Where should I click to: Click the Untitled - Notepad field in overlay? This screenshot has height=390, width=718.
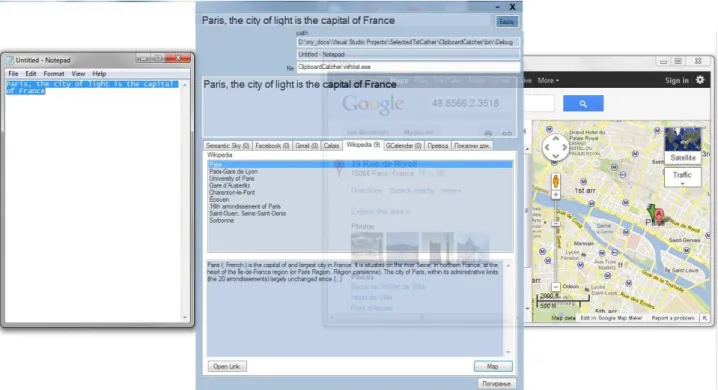(408, 54)
